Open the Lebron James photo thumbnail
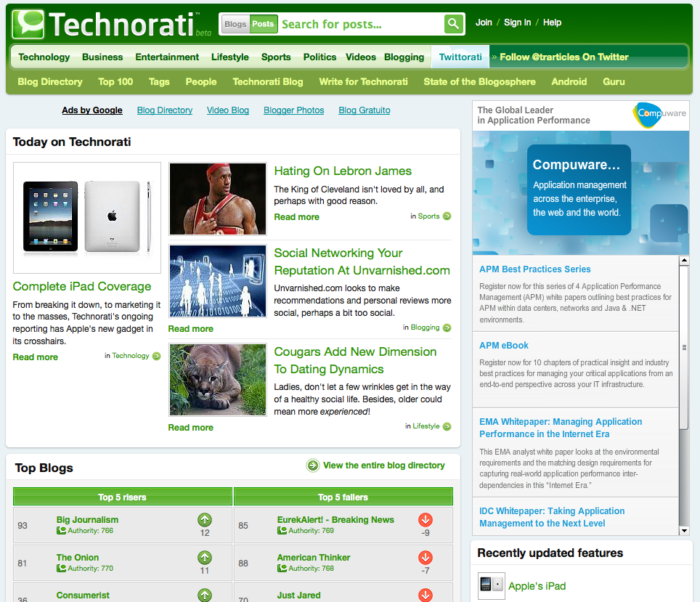700x602 pixels. pyautogui.click(x=218, y=199)
